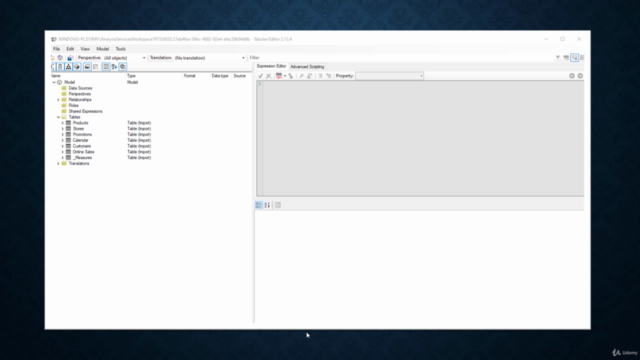Switch to Expression Editor tab

click(271, 66)
